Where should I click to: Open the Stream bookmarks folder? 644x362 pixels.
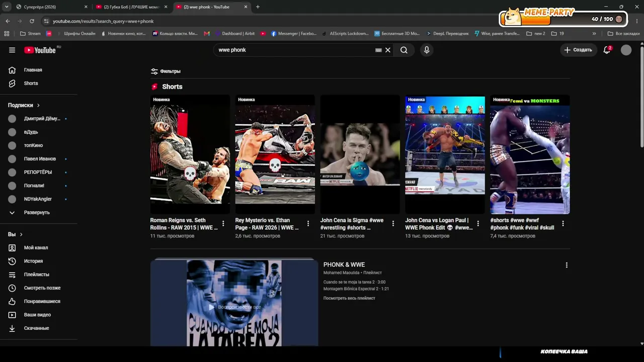point(30,34)
